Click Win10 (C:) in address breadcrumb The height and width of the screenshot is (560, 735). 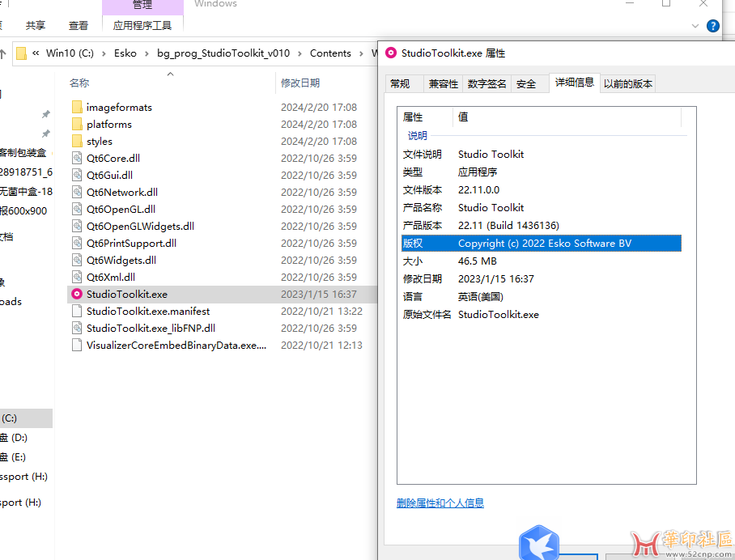[70, 53]
